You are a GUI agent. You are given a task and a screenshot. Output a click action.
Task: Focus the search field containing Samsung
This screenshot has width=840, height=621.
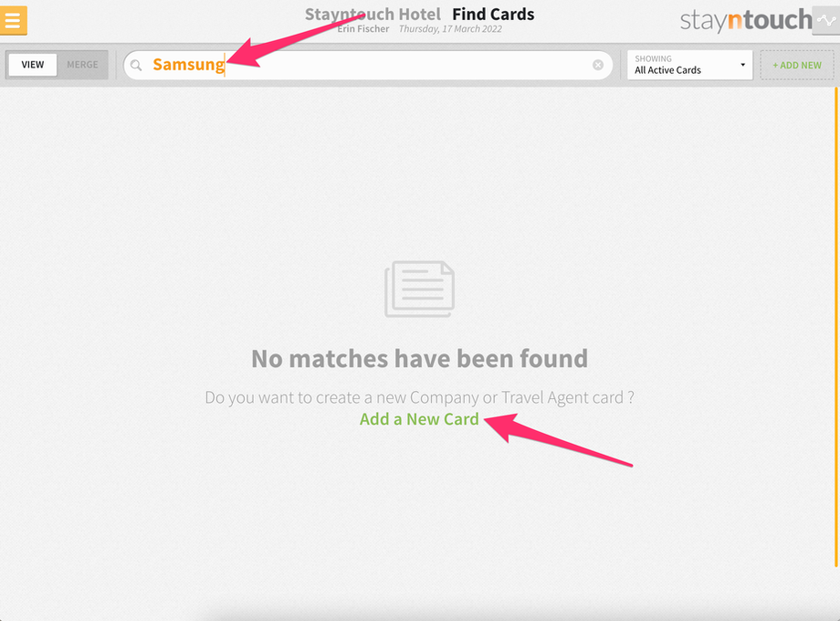click(x=368, y=65)
